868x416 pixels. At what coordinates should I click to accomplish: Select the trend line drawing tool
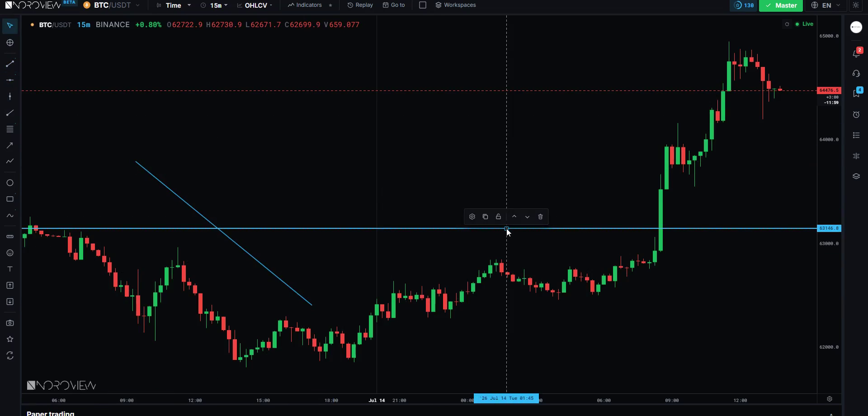click(10, 64)
